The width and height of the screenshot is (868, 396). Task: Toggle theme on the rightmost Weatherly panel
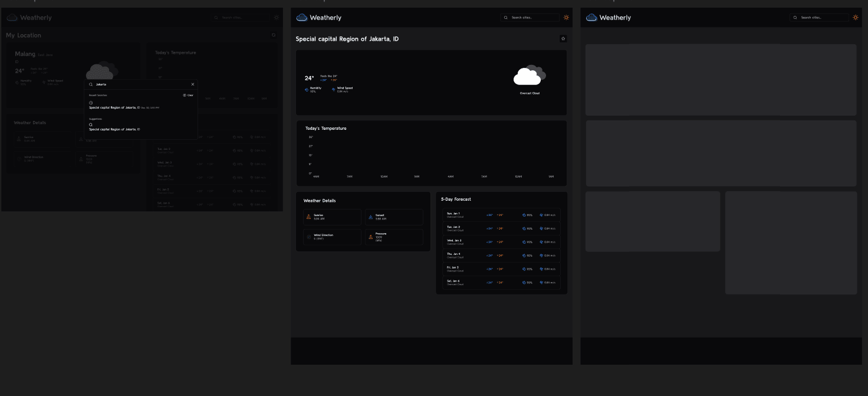[x=856, y=17]
